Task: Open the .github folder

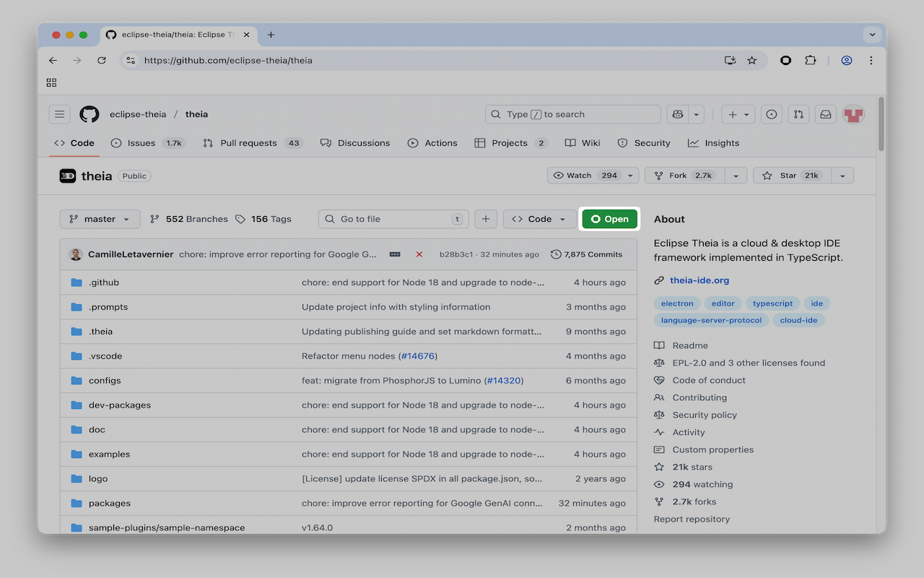Action: click(103, 282)
